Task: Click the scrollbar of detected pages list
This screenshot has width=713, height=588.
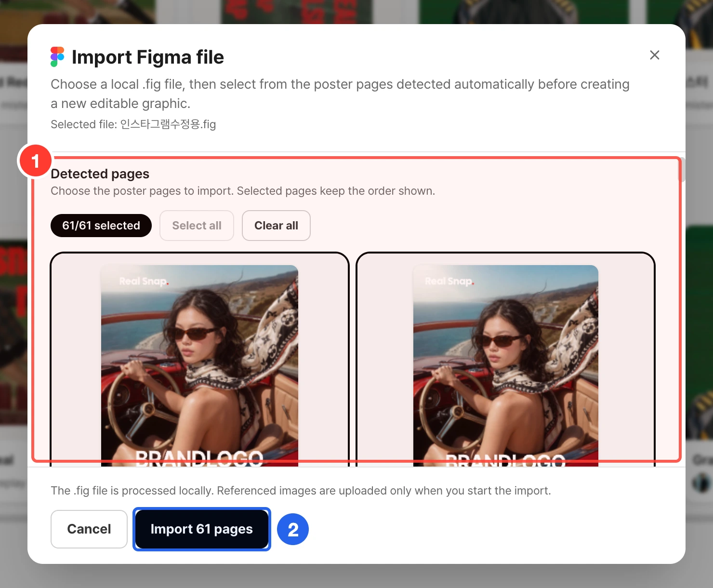Action: pos(682,170)
